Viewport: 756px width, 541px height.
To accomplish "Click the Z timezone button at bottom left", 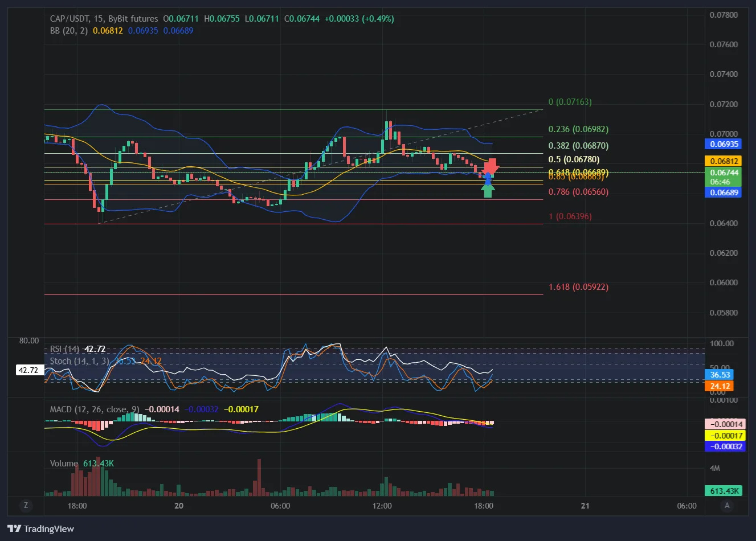I will 25,505.
